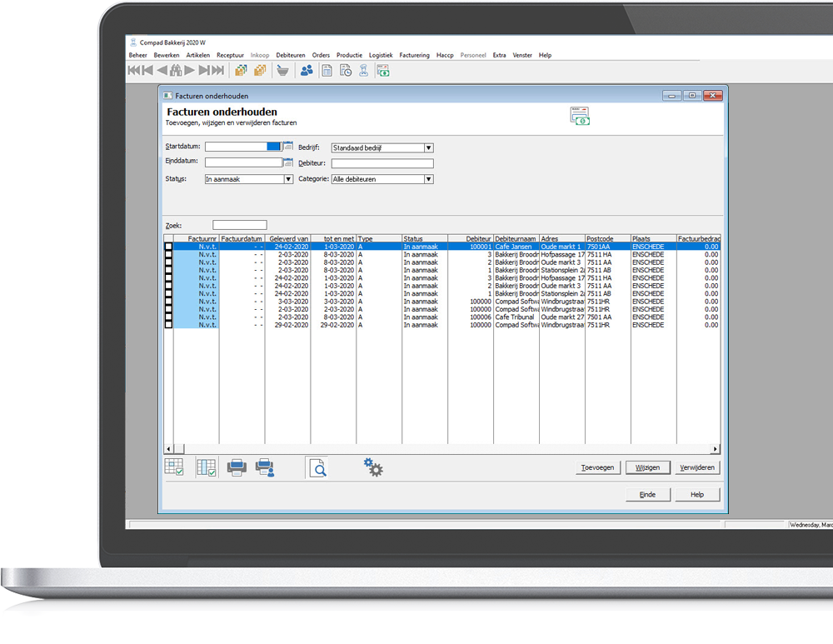Open debtors people toolbar icon

[307, 70]
